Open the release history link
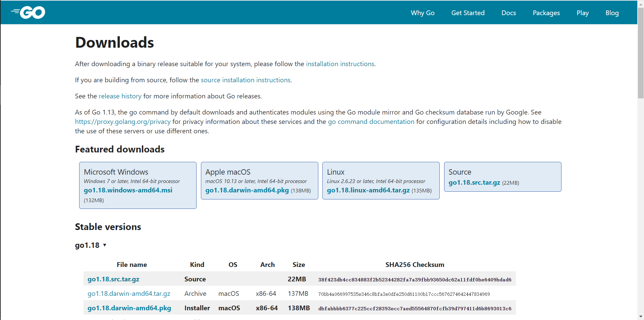 (120, 96)
